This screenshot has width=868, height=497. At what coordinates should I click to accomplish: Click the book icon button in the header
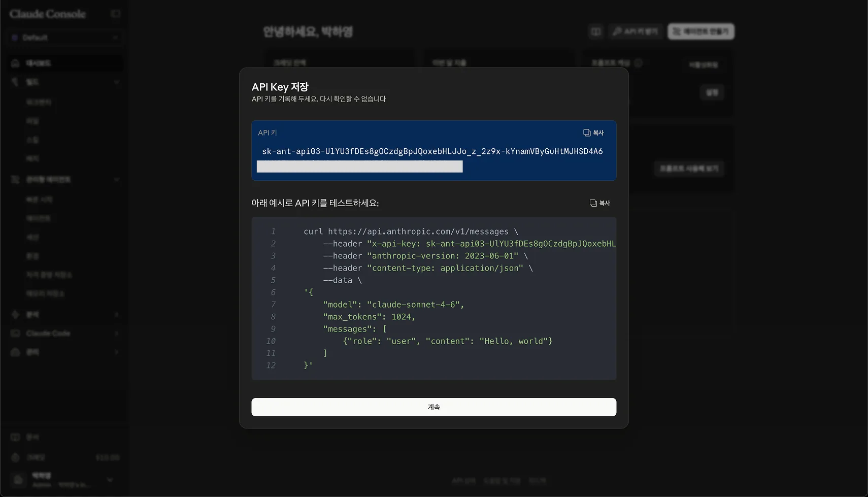point(596,31)
